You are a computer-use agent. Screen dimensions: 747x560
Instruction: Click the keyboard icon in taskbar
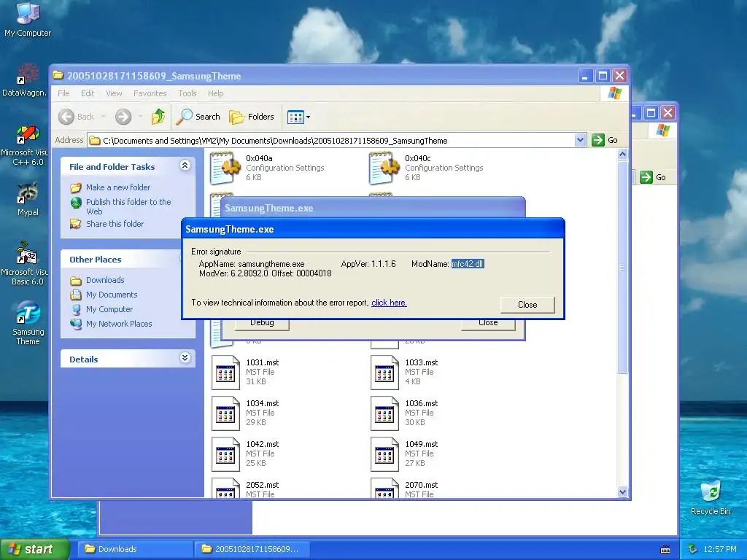click(665, 550)
